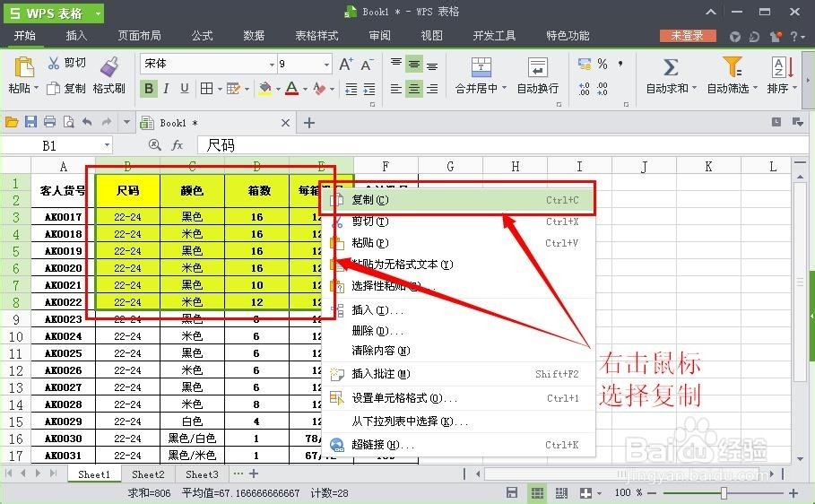Select cell AK0017 in column A
The height and width of the screenshot is (504, 815).
click(x=64, y=216)
